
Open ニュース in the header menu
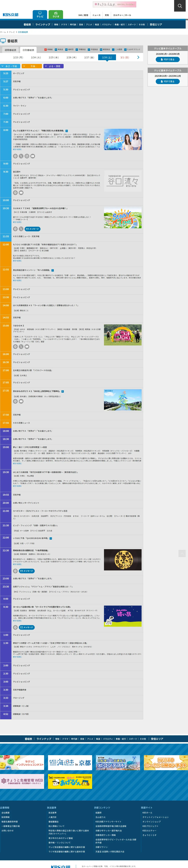[96, 15]
